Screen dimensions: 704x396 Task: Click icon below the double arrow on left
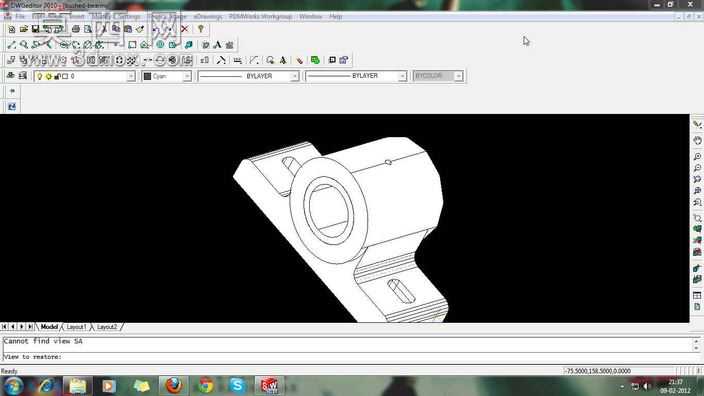pyautogui.click(x=12, y=106)
